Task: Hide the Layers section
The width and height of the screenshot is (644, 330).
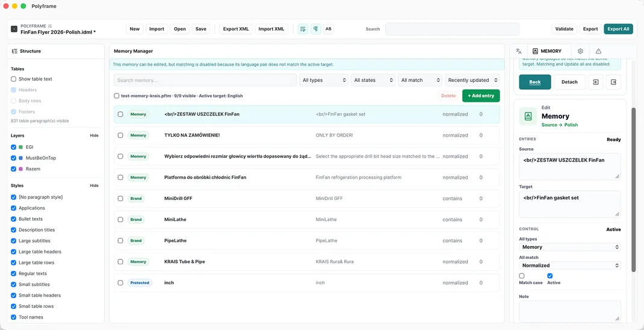Action: pos(94,135)
